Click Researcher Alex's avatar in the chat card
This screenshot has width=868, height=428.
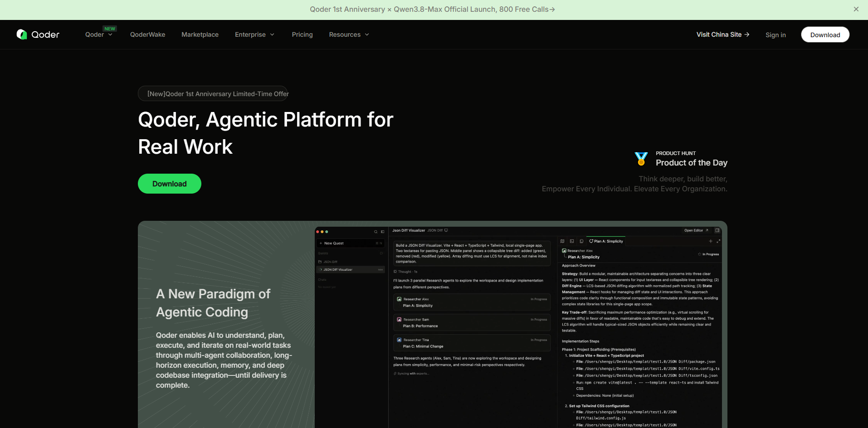point(399,299)
